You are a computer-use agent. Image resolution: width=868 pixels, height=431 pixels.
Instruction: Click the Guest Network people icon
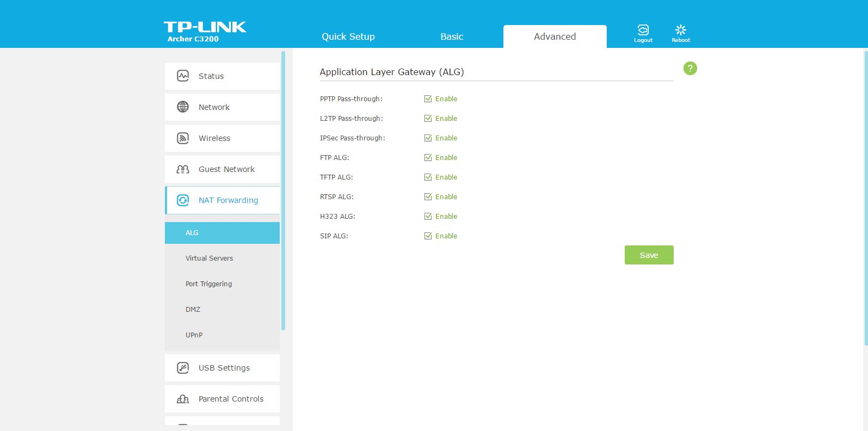click(x=183, y=169)
